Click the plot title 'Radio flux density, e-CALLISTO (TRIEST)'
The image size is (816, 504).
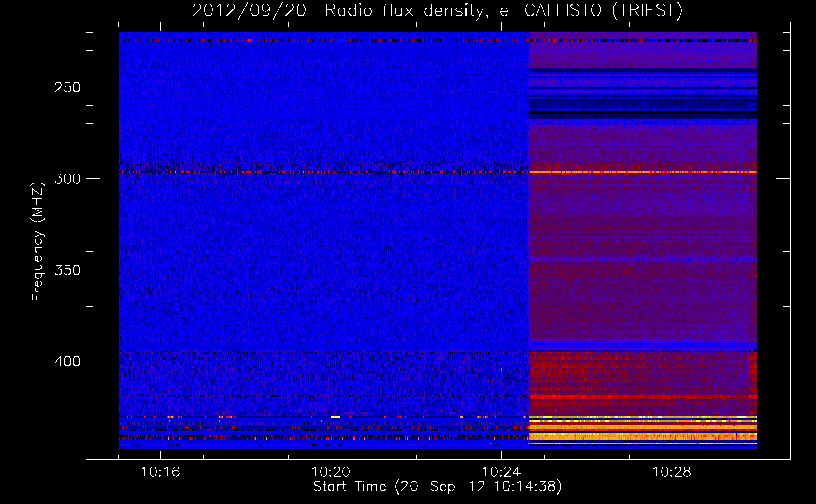click(503, 10)
